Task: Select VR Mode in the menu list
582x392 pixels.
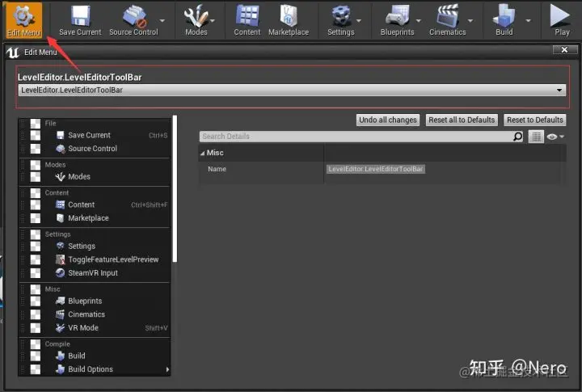Action: pyautogui.click(x=83, y=328)
